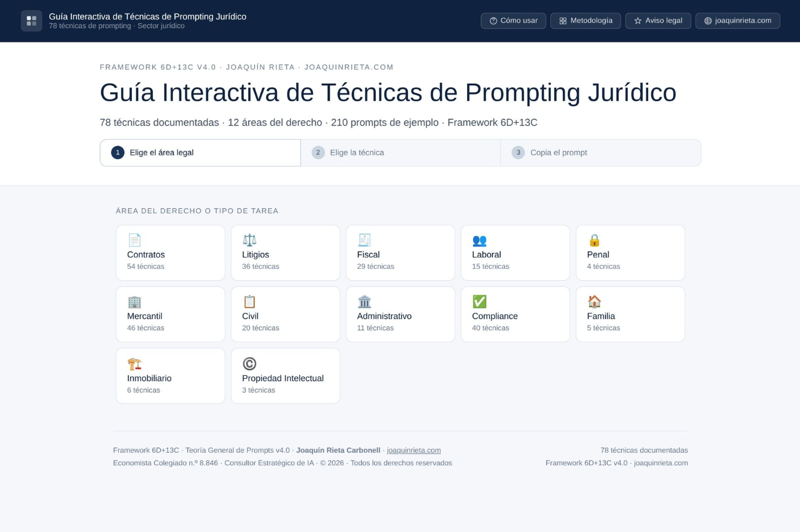Screen dimensions: 800x532
Task: Select the Compliance green checkmark icon
Action: (x=480, y=302)
